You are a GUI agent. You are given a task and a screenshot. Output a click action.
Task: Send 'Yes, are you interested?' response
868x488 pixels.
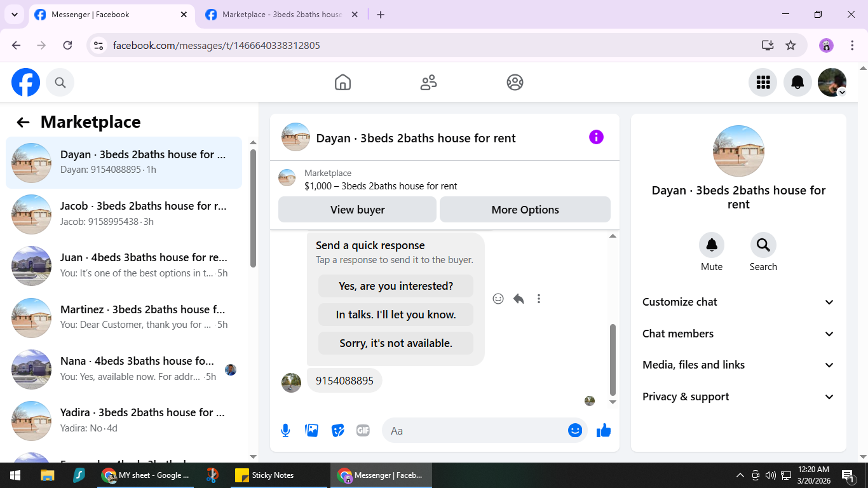pyautogui.click(x=396, y=286)
